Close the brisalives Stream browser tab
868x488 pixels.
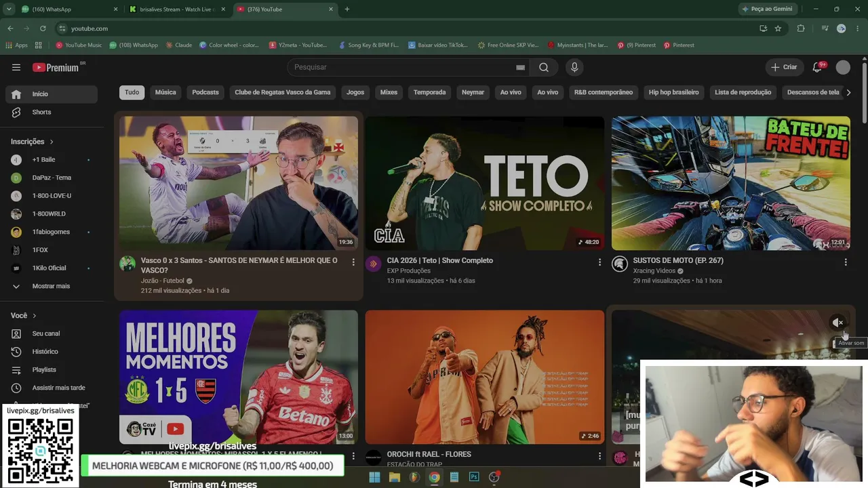click(x=222, y=9)
